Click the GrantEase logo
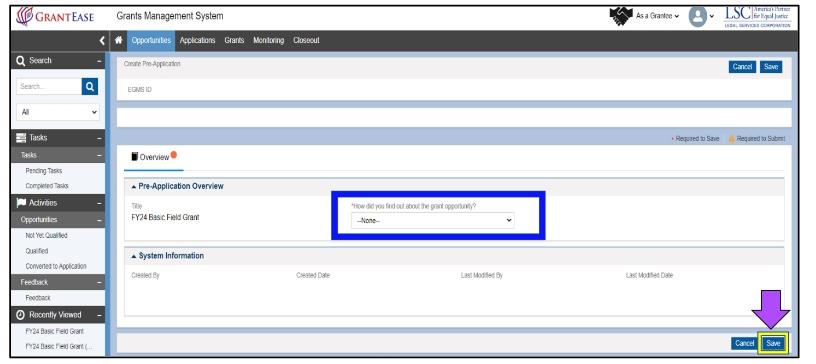This screenshot has height=364, width=816. (55, 17)
